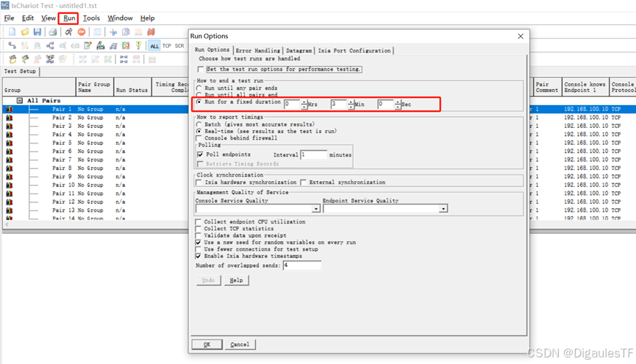Screen dimensions: 636x364
Task: Select the SCR filter button
Action: [x=179, y=46]
